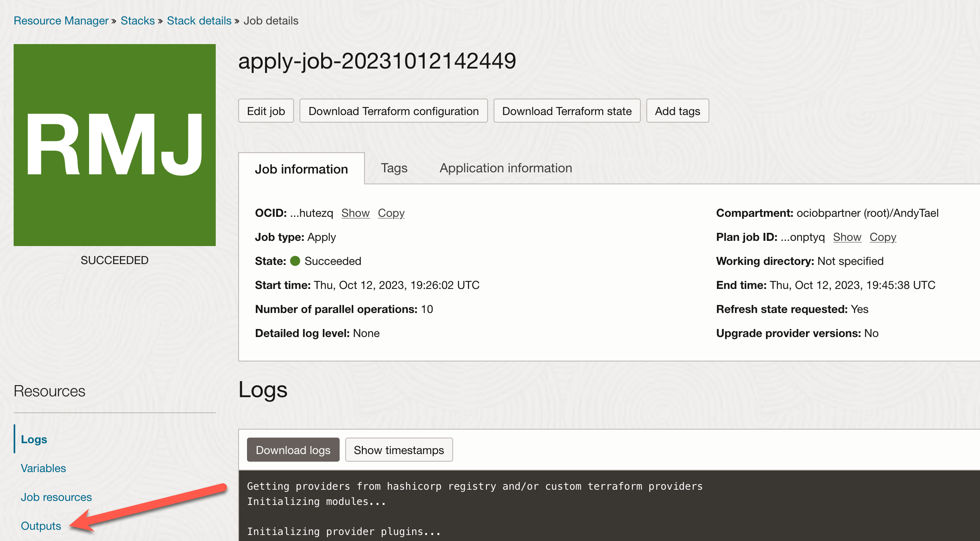Click Download Terraform configuration button
Image resolution: width=980 pixels, height=541 pixels.
coord(393,111)
